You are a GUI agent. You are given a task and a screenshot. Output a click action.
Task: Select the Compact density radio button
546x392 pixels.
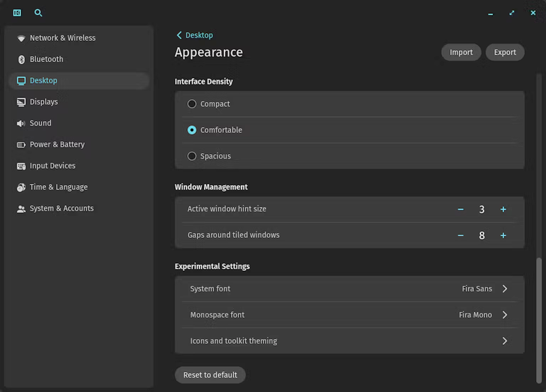coord(191,104)
